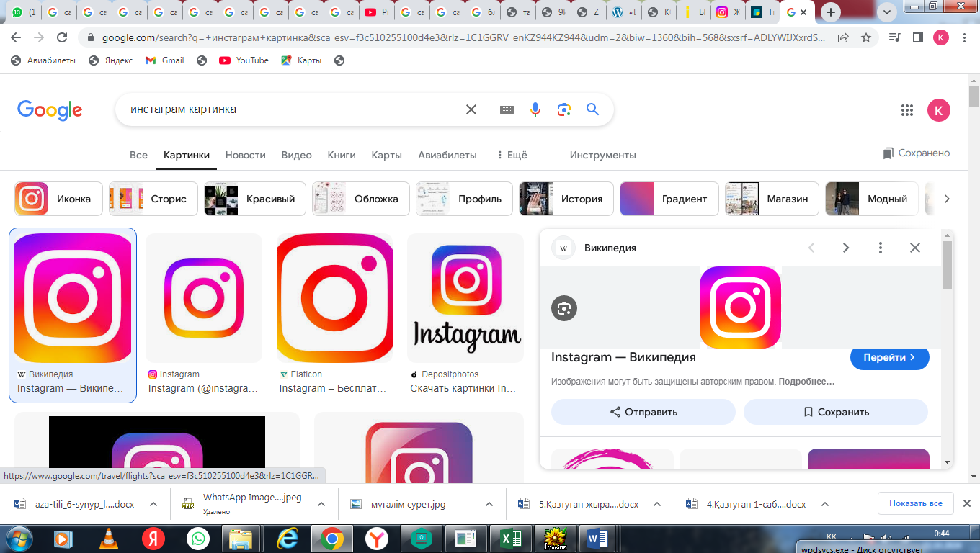This screenshot has height=553, width=980.
Task: Click the Сохранить button in preview
Action: [x=836, y=412]
